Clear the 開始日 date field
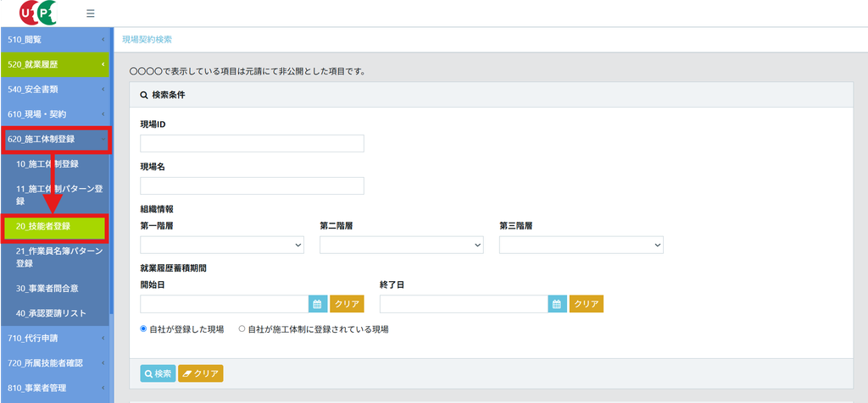Image resolution: width=868 pixels, height=403 pixels. [347, 304]
